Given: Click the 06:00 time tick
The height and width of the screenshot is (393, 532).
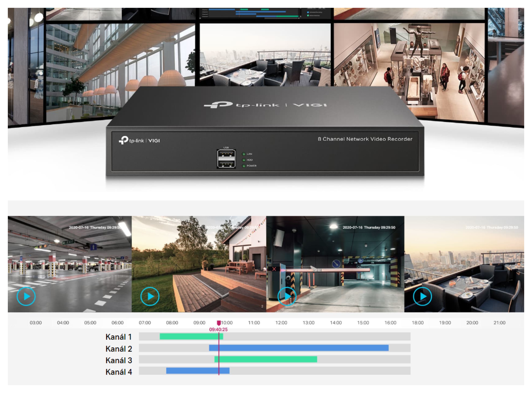Looking at the screenshot, I should point(118,323).
